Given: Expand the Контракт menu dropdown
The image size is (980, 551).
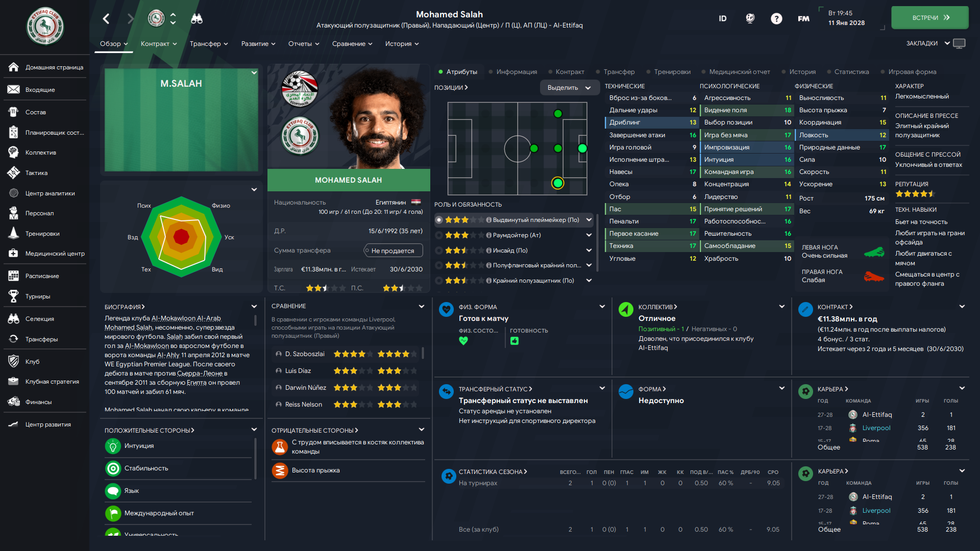Looking at the screenshot, I should [159, 44].
